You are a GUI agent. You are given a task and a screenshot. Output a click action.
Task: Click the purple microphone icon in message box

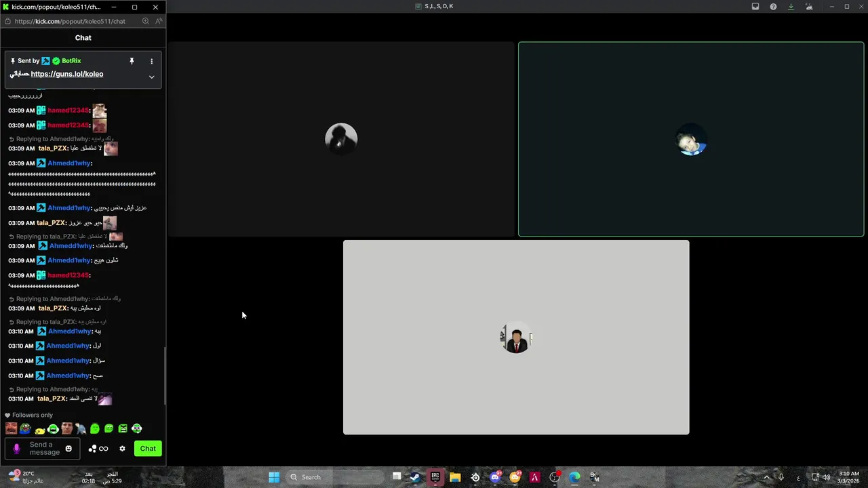[16, 449]
